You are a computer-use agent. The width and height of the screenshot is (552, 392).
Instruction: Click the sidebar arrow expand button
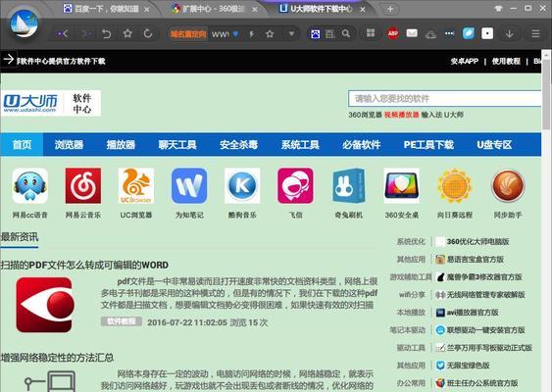tap(9, 59)
